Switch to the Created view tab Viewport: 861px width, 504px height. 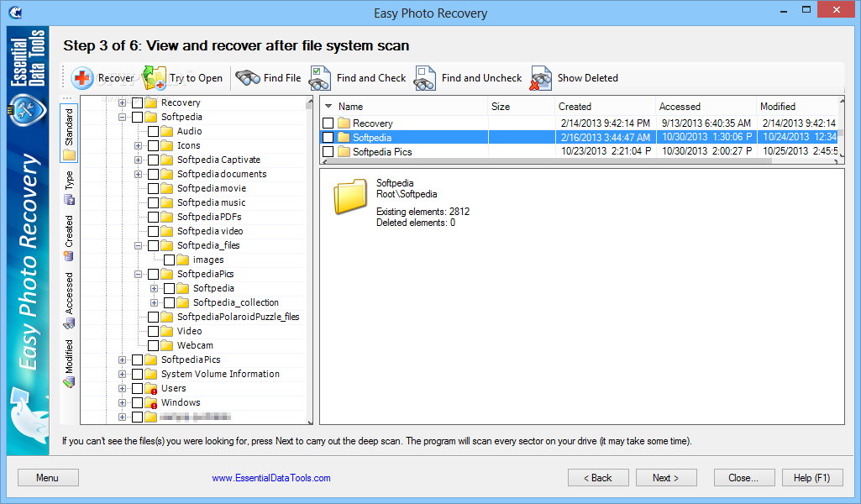point(69,238)
